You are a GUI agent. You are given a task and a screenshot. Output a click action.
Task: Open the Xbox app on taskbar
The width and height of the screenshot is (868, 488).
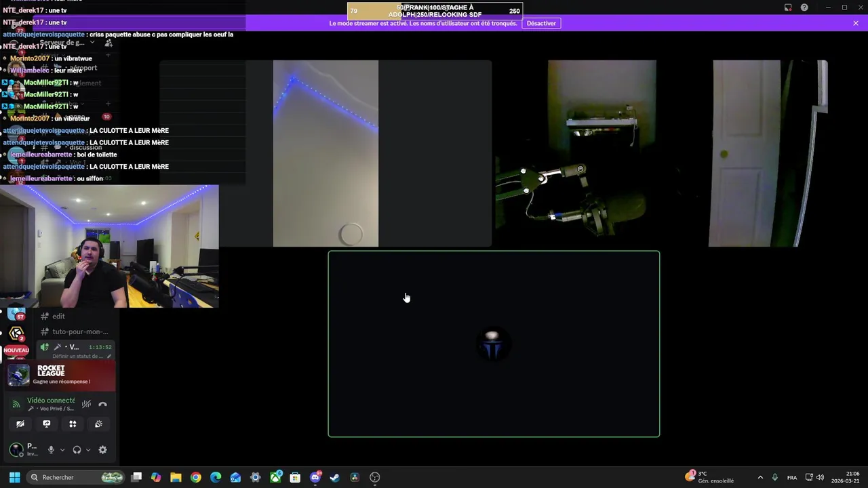click(275, 477)
